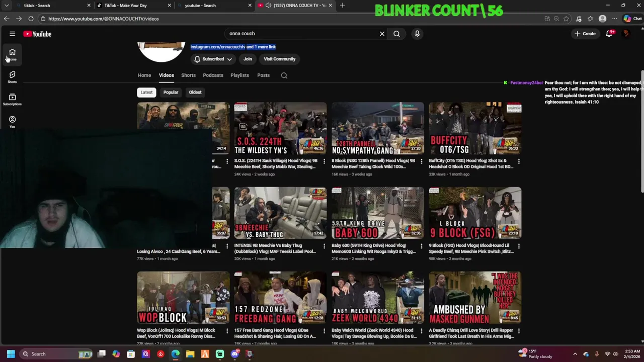Click Microsoft Edge icon in taskbar
644x362 pixels.
(175, 354)
